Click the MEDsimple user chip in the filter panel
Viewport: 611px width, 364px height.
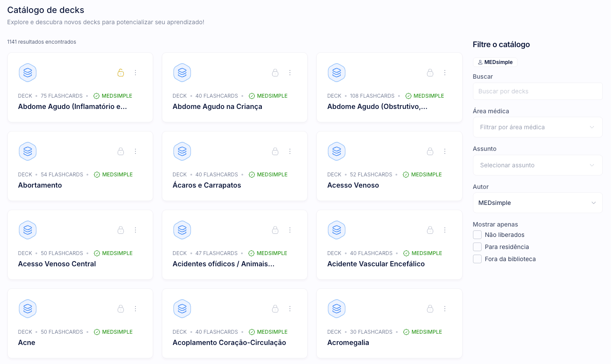[495, 62]
